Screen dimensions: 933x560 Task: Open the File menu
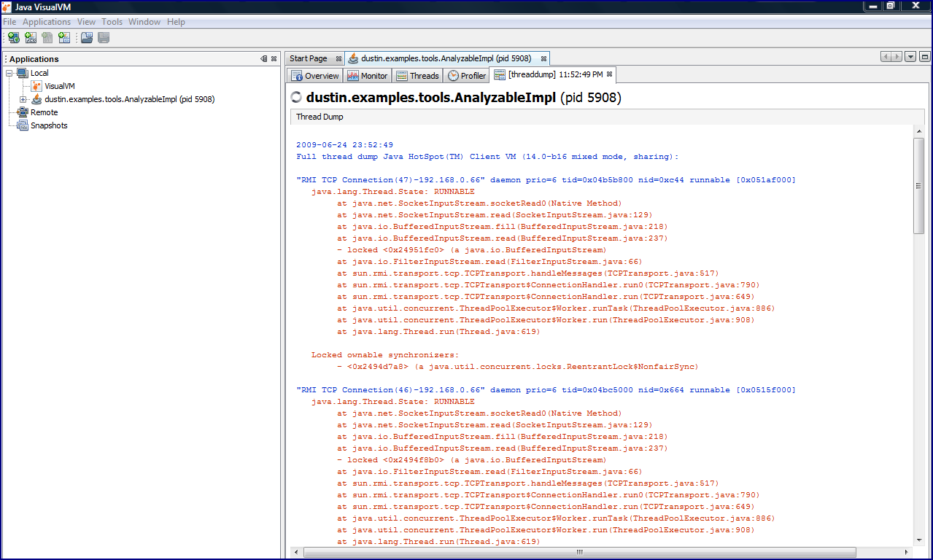(x=9, y=22)
